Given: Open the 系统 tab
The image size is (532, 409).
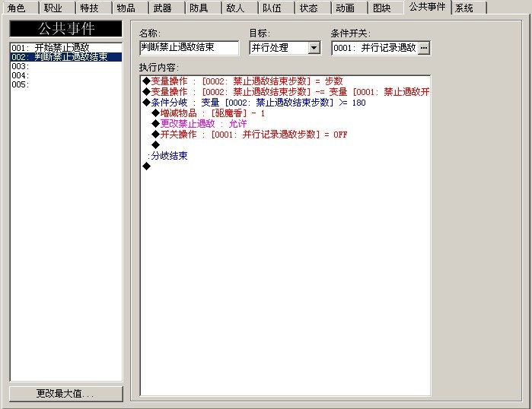Looking at the screenshot, I should pyautogui.click(x=470, y=8).
